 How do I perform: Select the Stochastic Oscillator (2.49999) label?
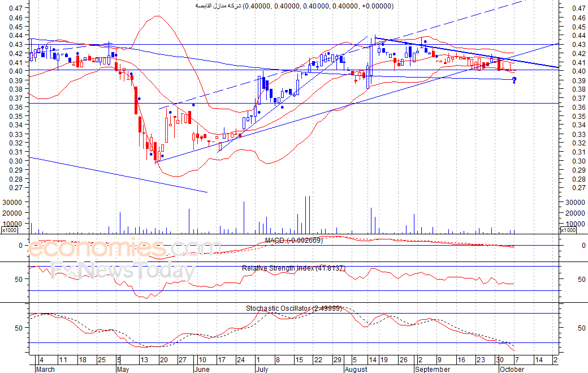coord(293,308)
